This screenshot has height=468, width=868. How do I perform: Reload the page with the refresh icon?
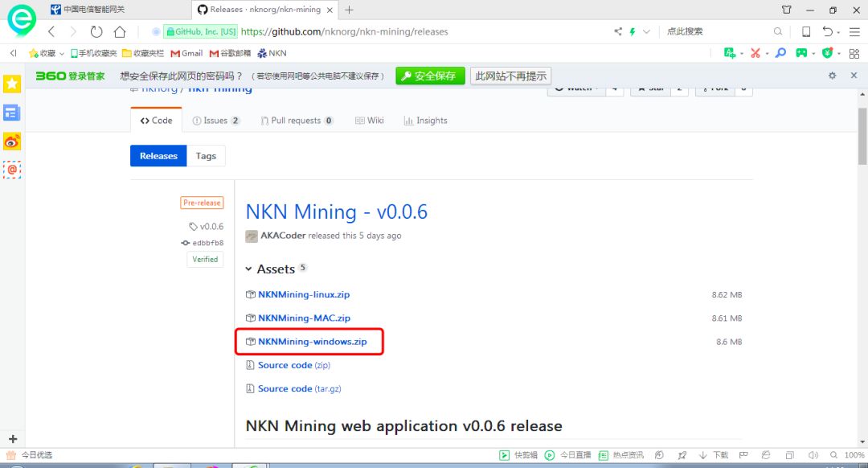pyautogui.click(x=96, y=31)
